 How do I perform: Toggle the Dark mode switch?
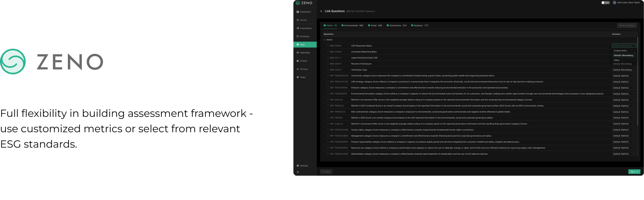pos(605,3)
